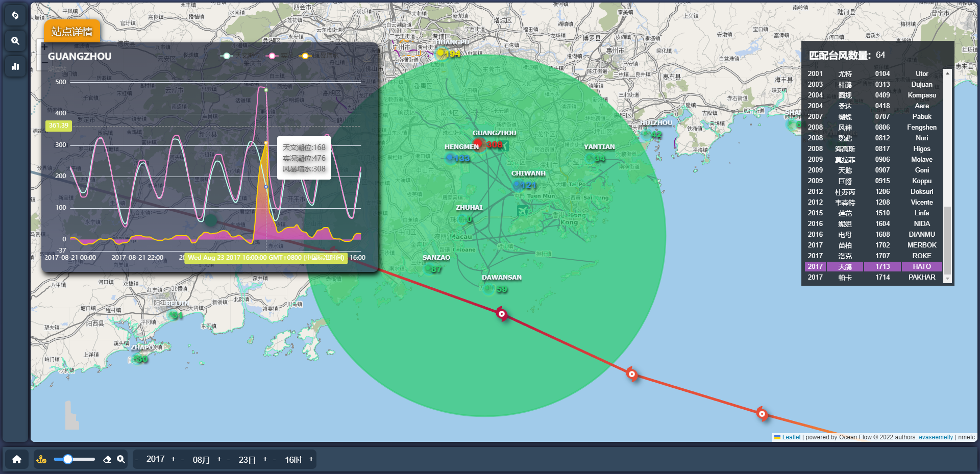Click the easternmost typhoon track point
The image size is (980, 474).
pos(762,414)
